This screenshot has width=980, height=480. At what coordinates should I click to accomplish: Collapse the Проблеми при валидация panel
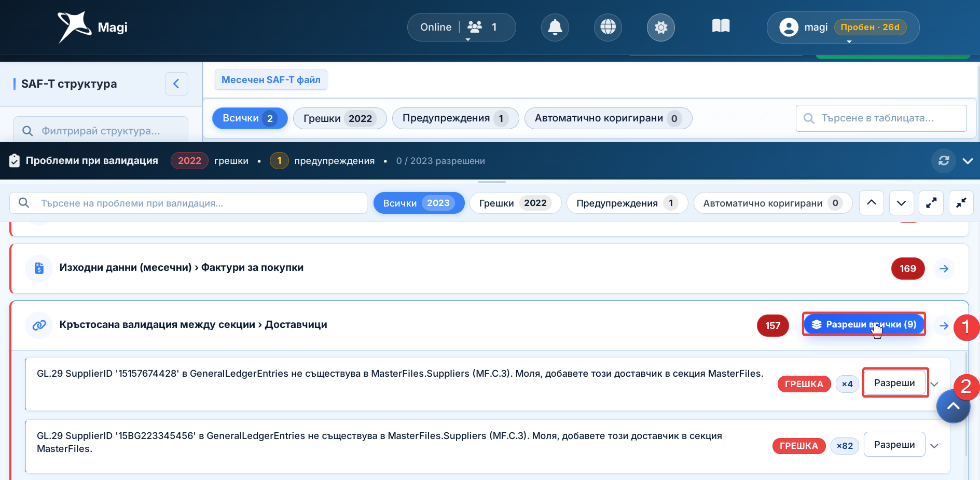pyautogui.click(x=968, y=161)
